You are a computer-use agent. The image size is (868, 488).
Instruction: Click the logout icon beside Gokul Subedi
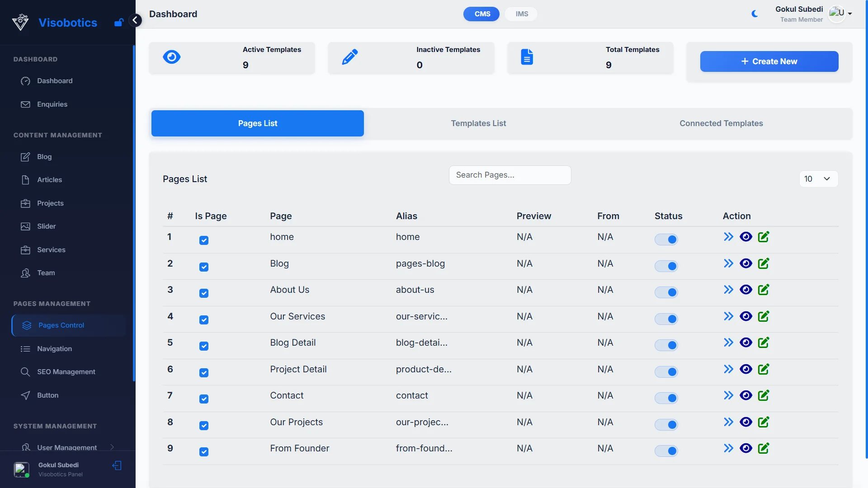[117, 465]
